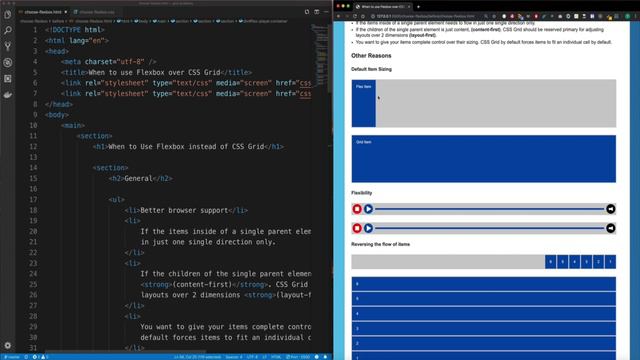
Task: Click '<body>' tag on line 9
Action: tap(57, 115)
